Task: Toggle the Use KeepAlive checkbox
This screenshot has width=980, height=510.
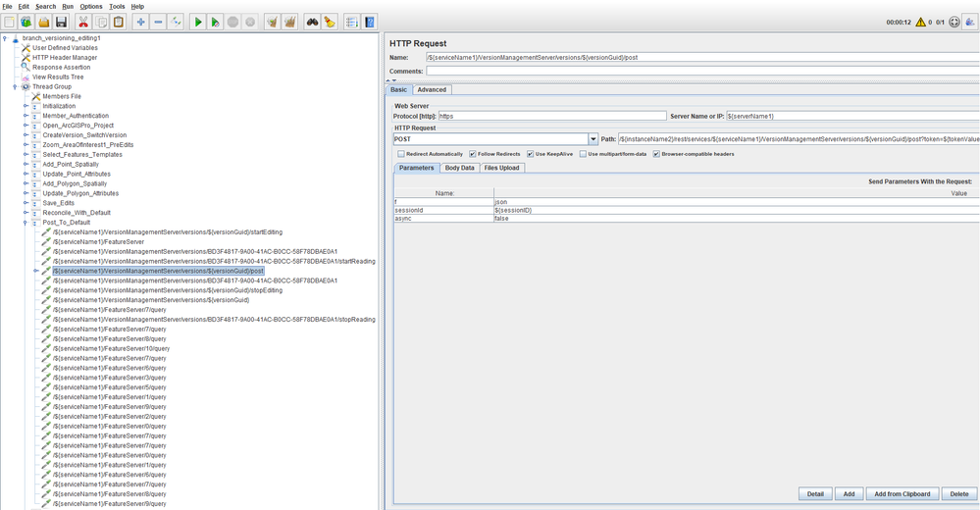Action: (x=530, y=154)
